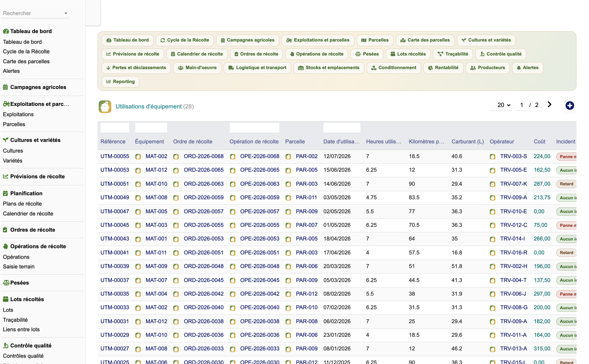Click sidebar Prévisions de récolte chart icon
The height and width of the screenshot is (364, 589).
pyautogui.click(x=5, y=176)
